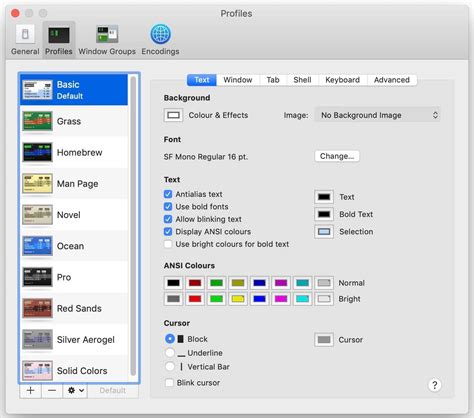Image resolution: width=474 pixels, height=418 pixels.
Task: Click the font Change… button
Action: (337, 156)
